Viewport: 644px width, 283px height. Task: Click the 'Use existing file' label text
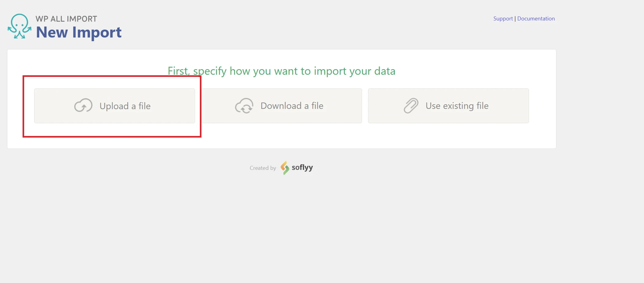(457, 106)
